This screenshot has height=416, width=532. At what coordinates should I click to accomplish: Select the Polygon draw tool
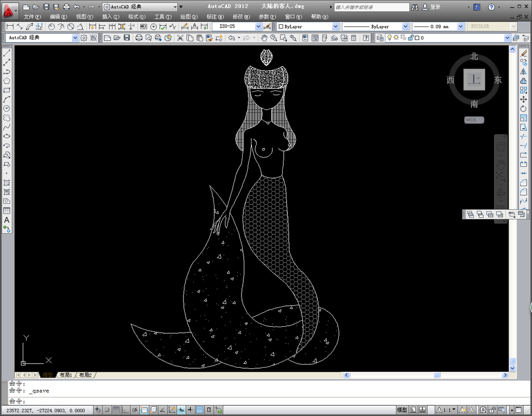pyautogui.click(x=7, y=80)
